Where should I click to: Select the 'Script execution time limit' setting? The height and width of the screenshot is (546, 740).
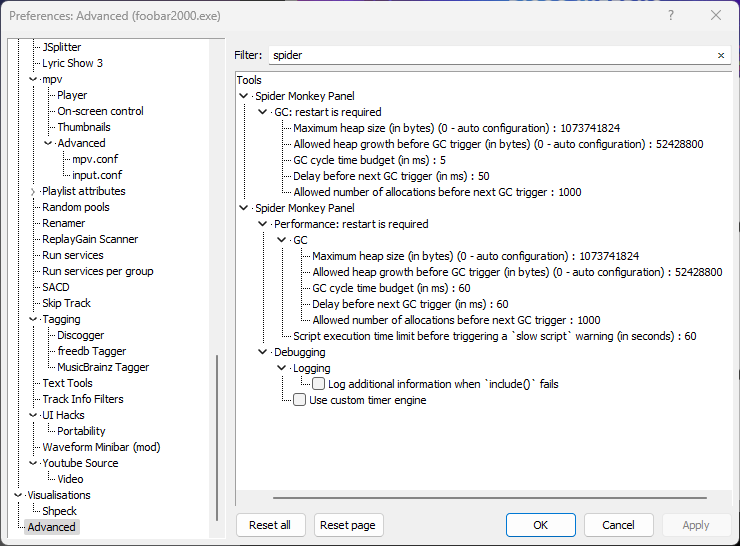[x=495, y=336]
